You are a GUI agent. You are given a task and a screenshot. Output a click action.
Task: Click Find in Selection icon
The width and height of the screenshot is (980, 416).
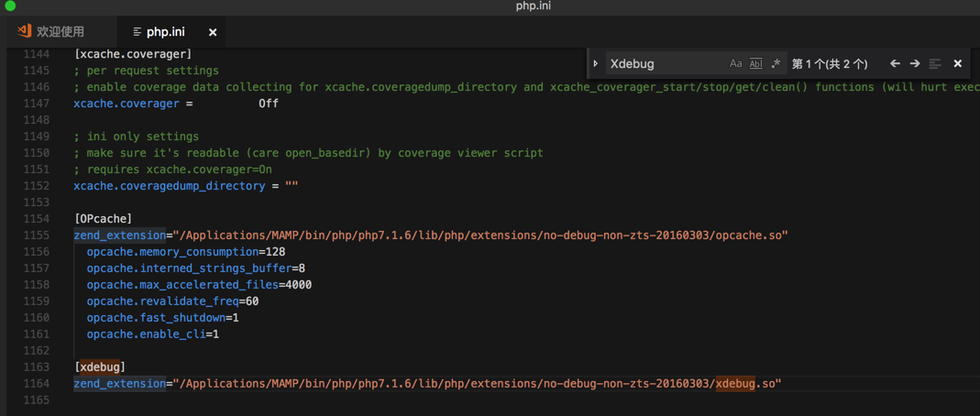pyautogui.click(x=935, y=64)
